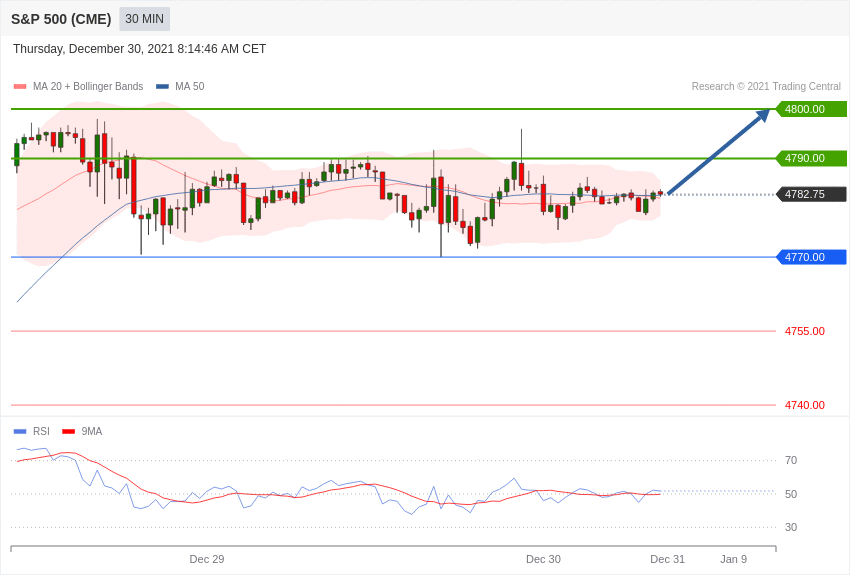Click the S&P 500 (CME) title
Image resolution: width=850 pixels, height=576 pixels.
(61, 19)
